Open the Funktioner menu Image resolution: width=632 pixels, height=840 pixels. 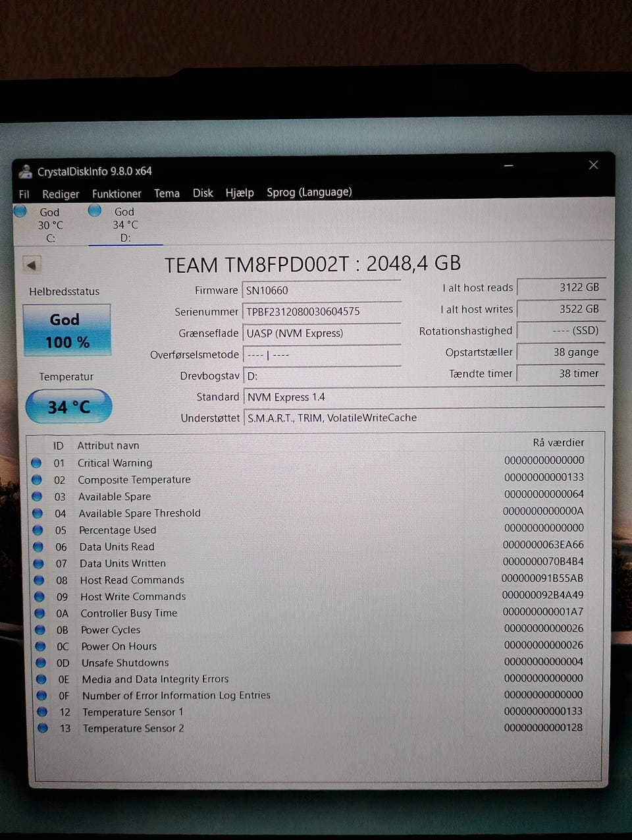click(x=117, y=194)
